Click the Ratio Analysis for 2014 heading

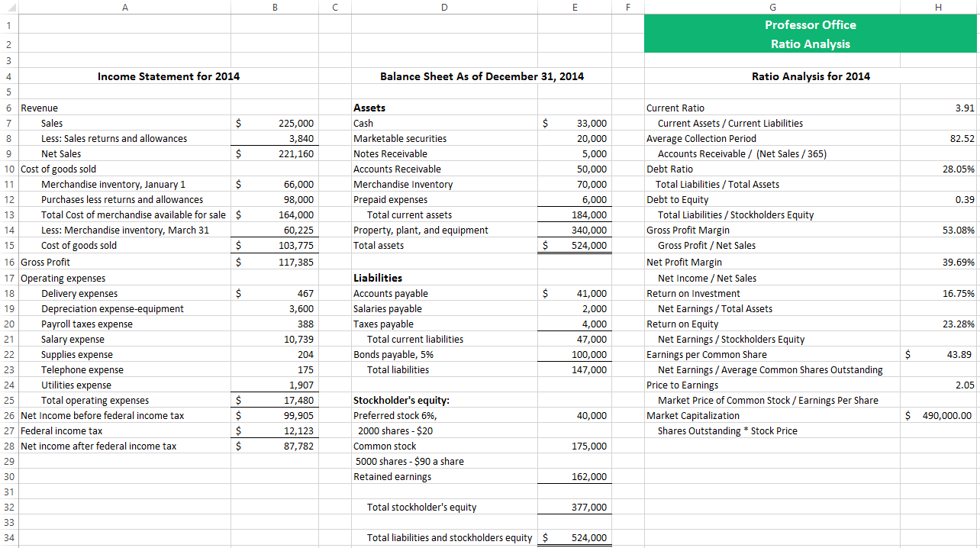pyautogui.click(x=810, y=76)
